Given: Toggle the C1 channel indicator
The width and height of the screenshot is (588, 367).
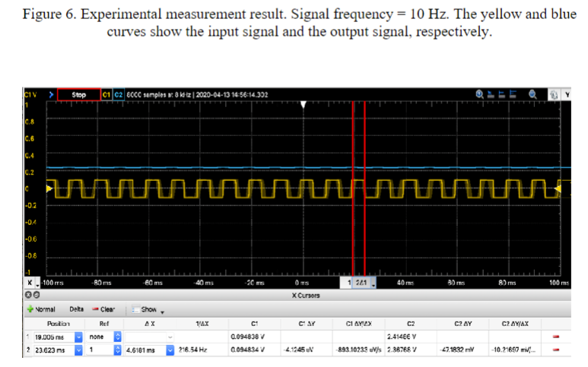Looking at the screenshot, I should coord(106,95).
